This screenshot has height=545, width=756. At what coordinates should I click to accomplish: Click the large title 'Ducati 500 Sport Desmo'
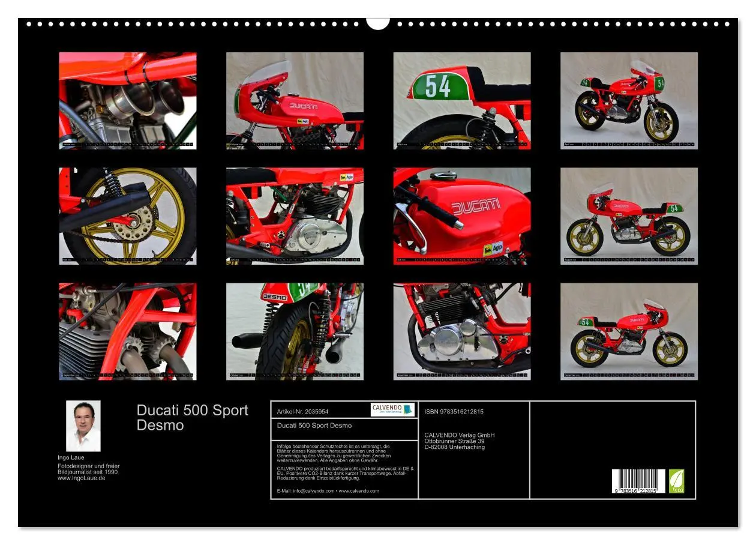coord(192,418)
